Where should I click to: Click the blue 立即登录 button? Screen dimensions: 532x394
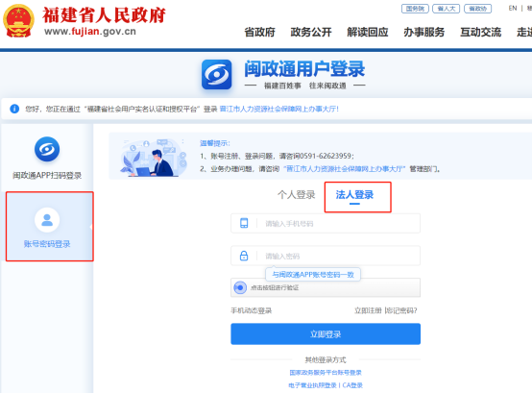coord(326,333)
